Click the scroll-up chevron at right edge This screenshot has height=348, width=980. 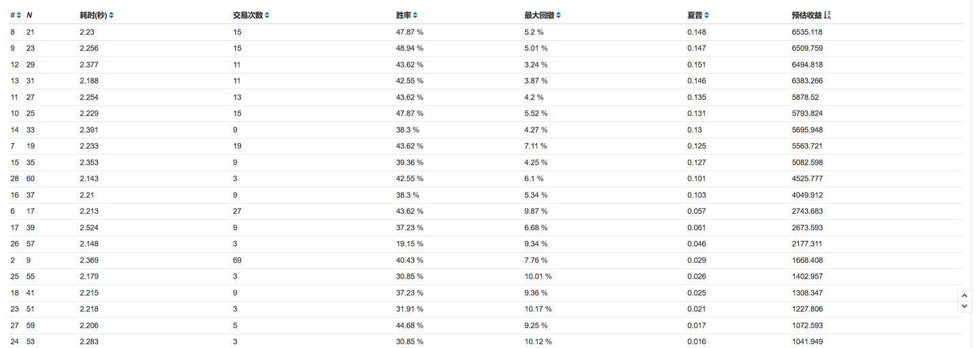click(964, 296)
